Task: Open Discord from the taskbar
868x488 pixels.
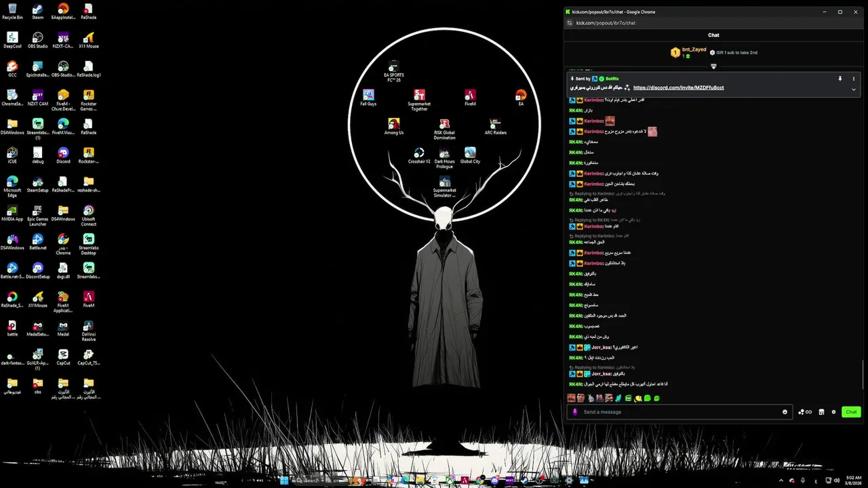Action: point(495,480)
